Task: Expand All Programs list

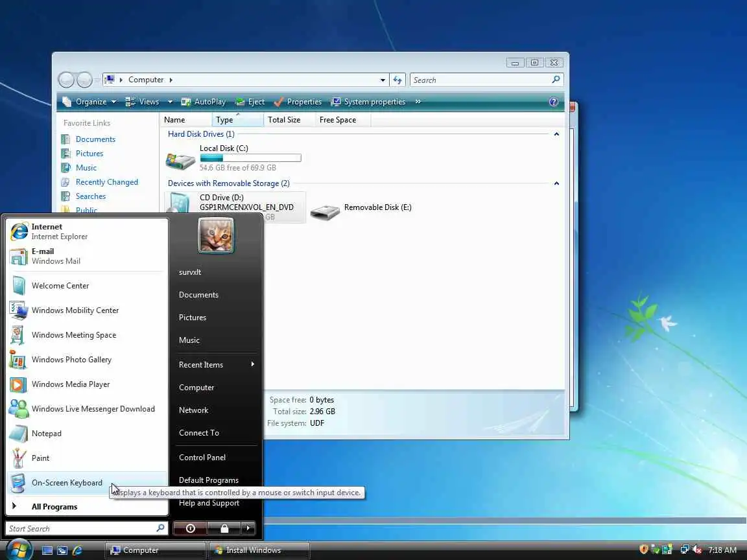Action: tap(87, 507)
